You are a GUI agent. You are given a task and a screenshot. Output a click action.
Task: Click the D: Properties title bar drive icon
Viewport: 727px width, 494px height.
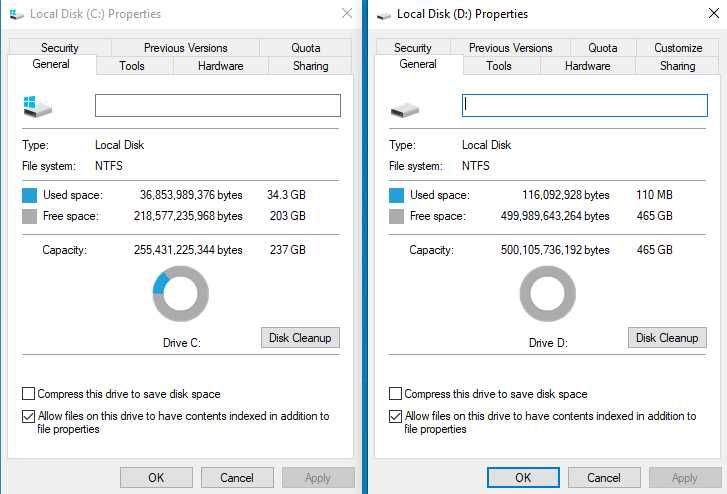tap(384, 15)
